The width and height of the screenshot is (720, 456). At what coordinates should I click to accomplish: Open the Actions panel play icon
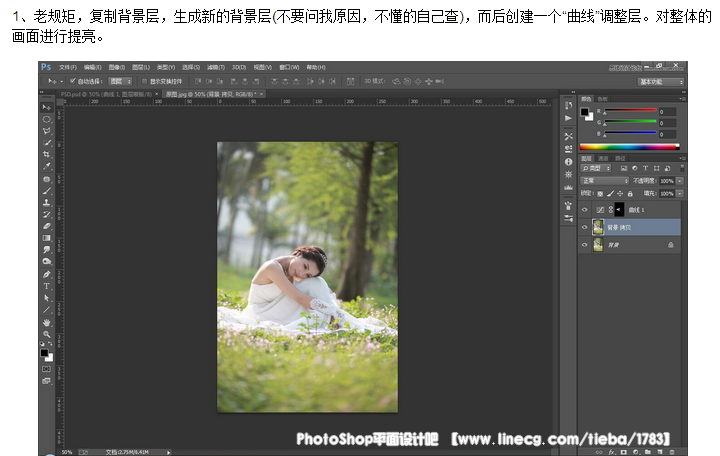pyautogui.click(x=568, y=118)
